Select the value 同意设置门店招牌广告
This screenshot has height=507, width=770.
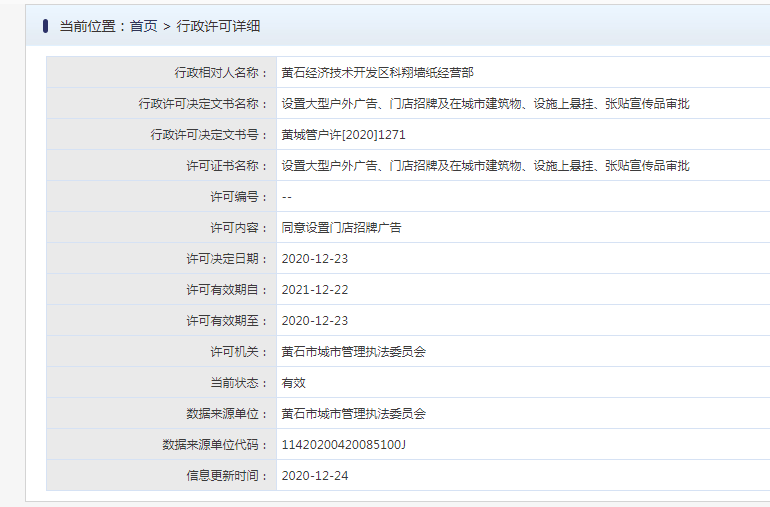(341, 227)
